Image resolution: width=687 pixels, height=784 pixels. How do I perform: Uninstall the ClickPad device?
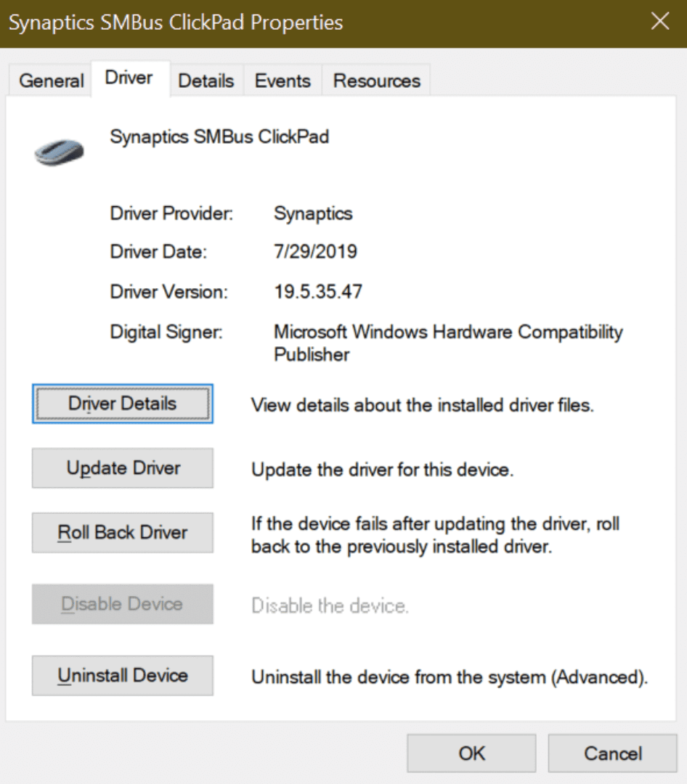(122, 675)
